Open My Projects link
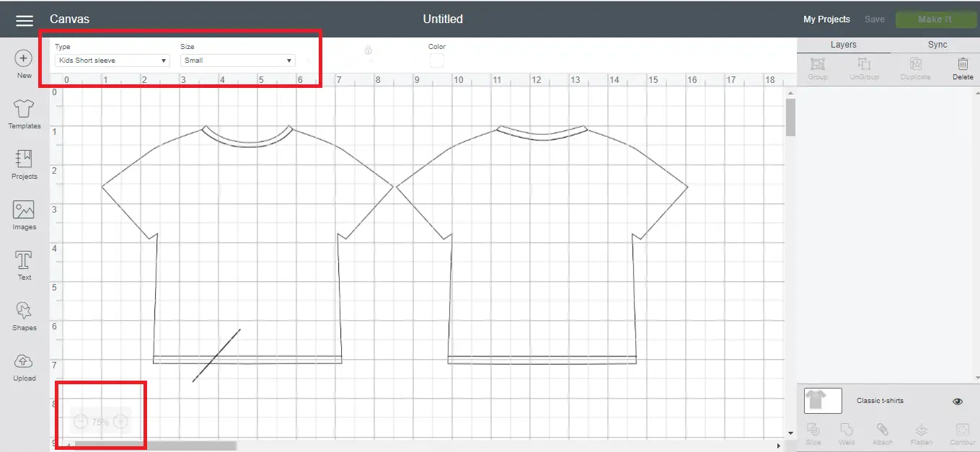Screen dimensions: 980x452 [826, 19]
